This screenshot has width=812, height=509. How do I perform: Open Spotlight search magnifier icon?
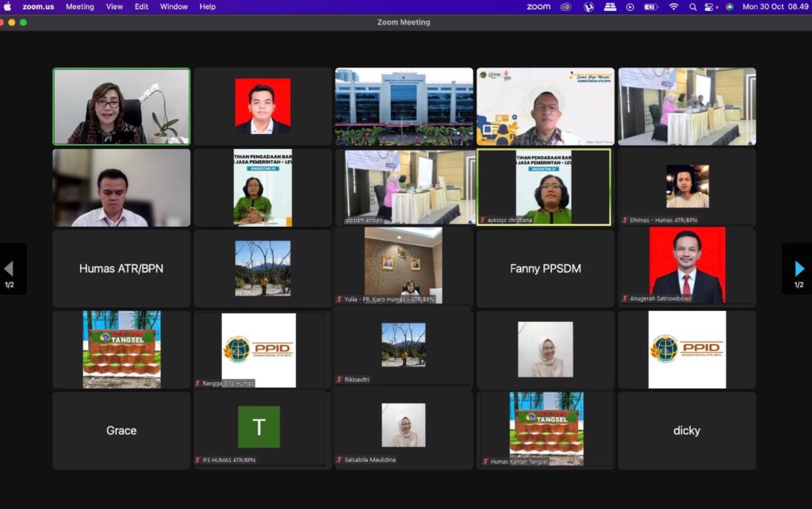pyautogui.click(x=693, y=6)
